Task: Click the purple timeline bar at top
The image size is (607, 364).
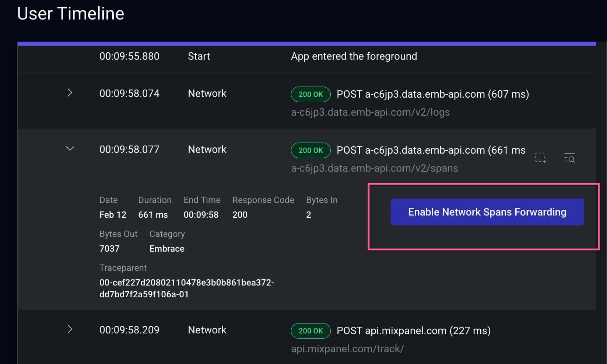Action: (x=306, y=43)
